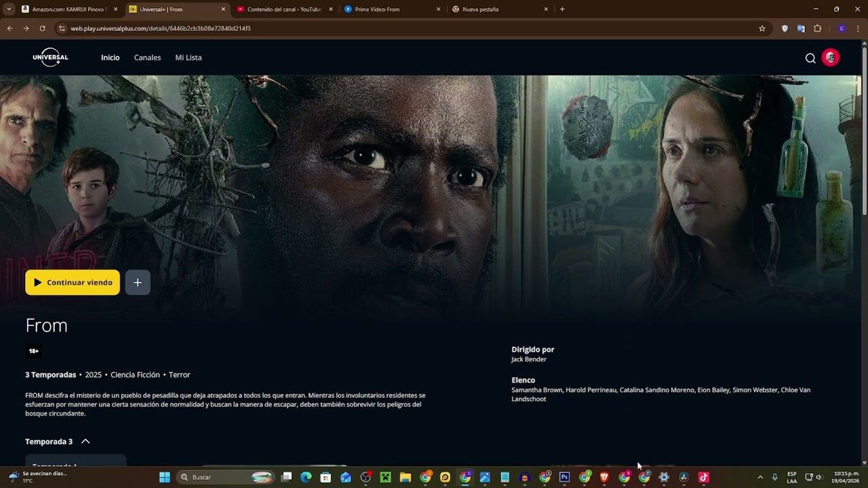Image resolution: width=868 pixels, height=488 pixels.
Task: Open the translate extension icon
Action: (801, 28)
